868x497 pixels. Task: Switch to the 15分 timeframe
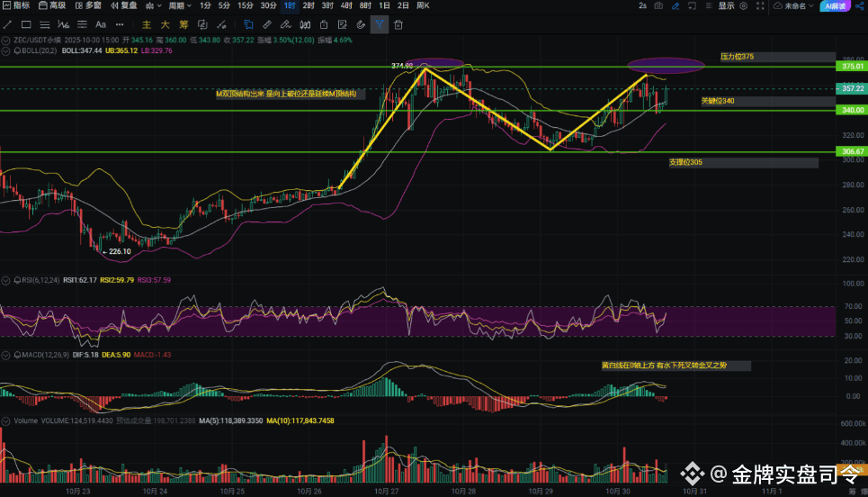246,5
